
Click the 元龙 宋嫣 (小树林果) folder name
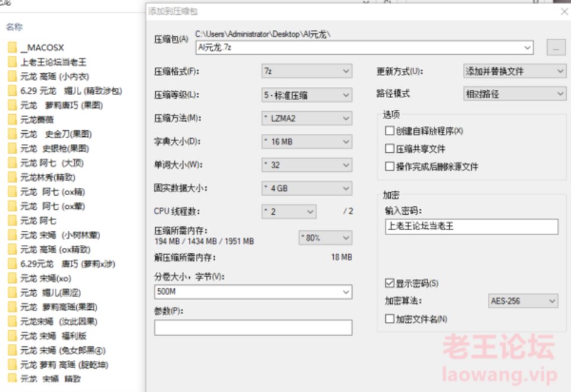pyautogui.click(x=60, y=236)
